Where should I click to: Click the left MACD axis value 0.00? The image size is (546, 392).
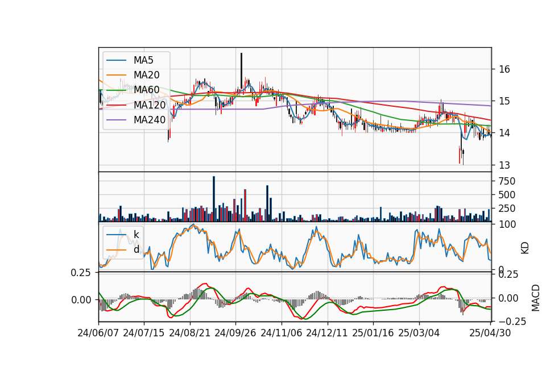click(81, 300)
